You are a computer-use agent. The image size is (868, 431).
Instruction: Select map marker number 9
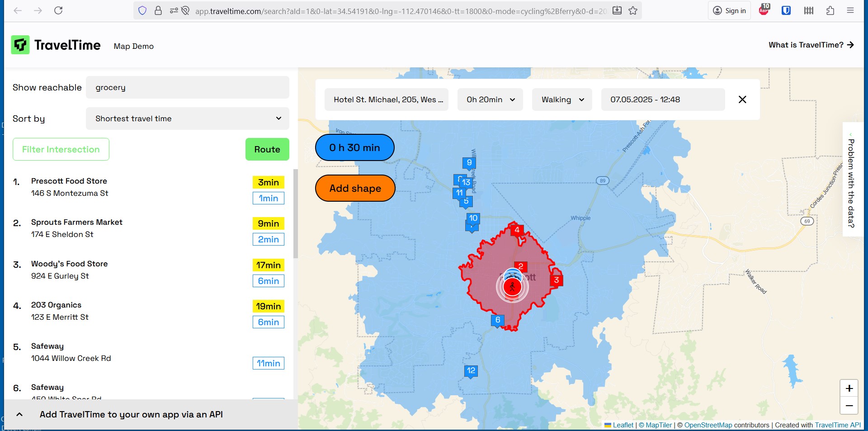(x=469, y=163)
